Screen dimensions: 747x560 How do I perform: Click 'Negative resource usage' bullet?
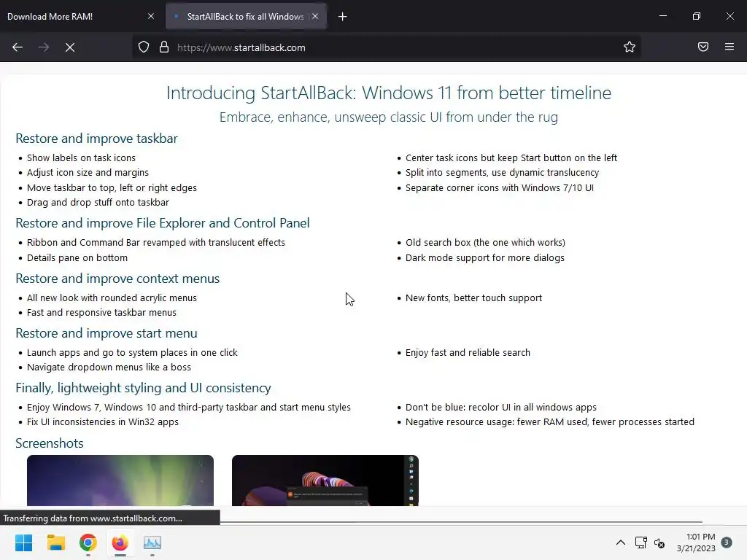pyautogui.click(x=550, y=422)
